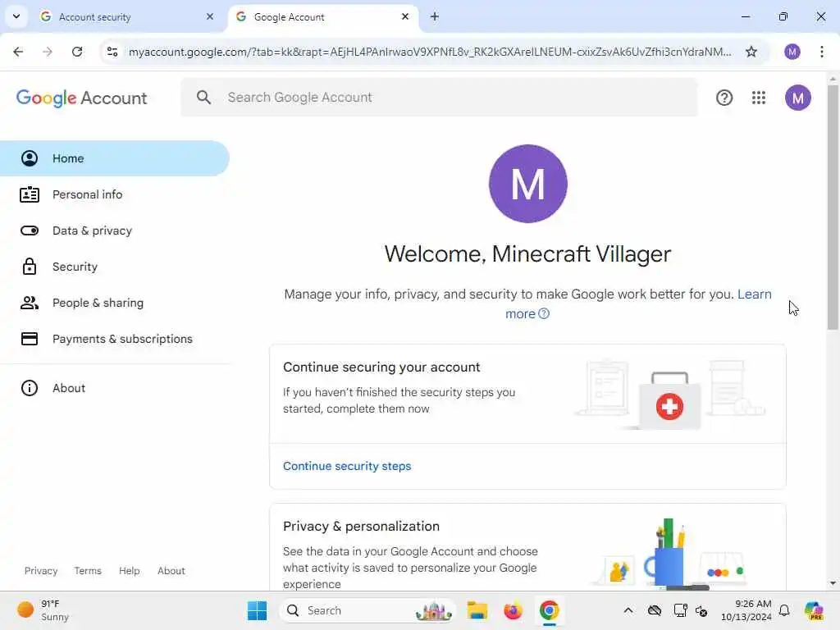Click the muted volume tray icon

701,610
